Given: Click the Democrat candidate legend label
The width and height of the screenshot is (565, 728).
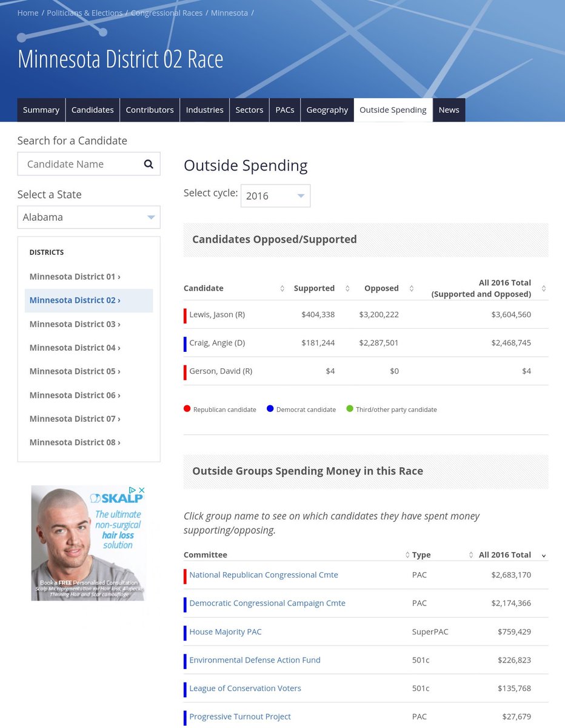Looking at the screenshot, I should pos(306,409).
